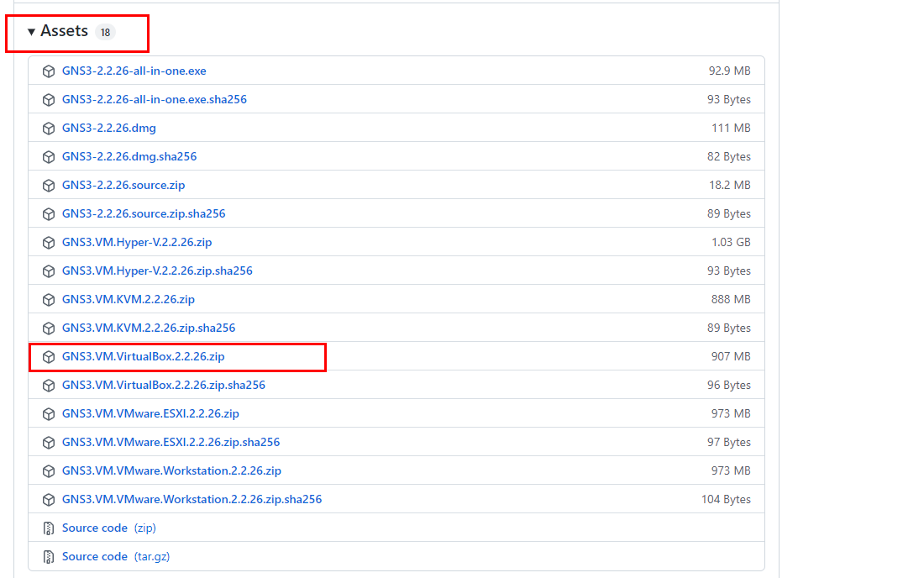Click package icon beside GNS3.VM.VMware.Workstation.2.2.26.zip
This screenshot has height=578, width=924.
click(49, 471)
